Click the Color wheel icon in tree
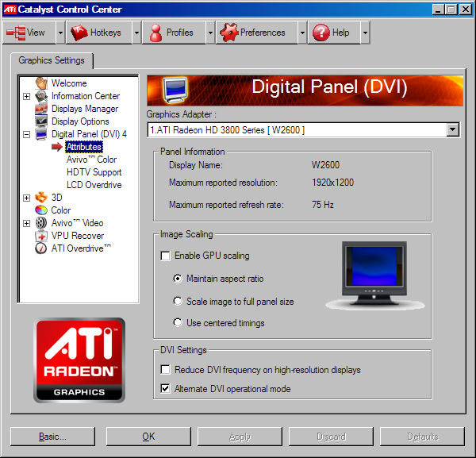The image size is (476, 458). [41, 210]
